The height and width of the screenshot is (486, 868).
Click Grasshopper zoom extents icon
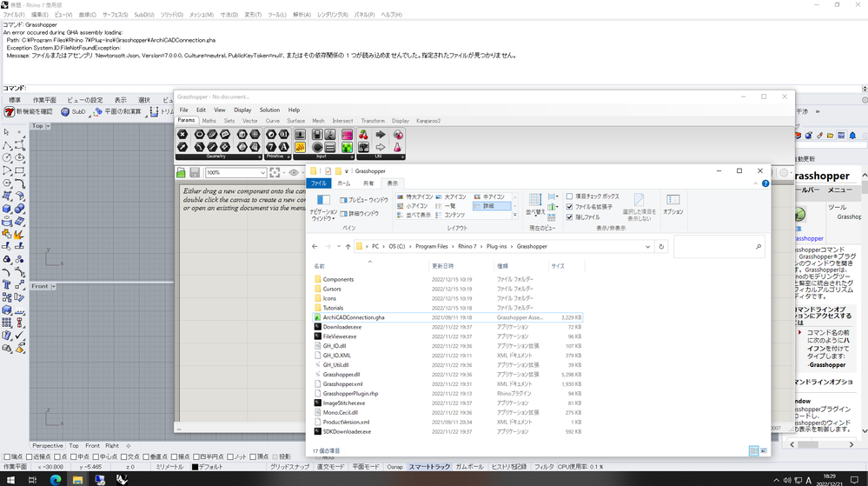[x=275, y=173]
